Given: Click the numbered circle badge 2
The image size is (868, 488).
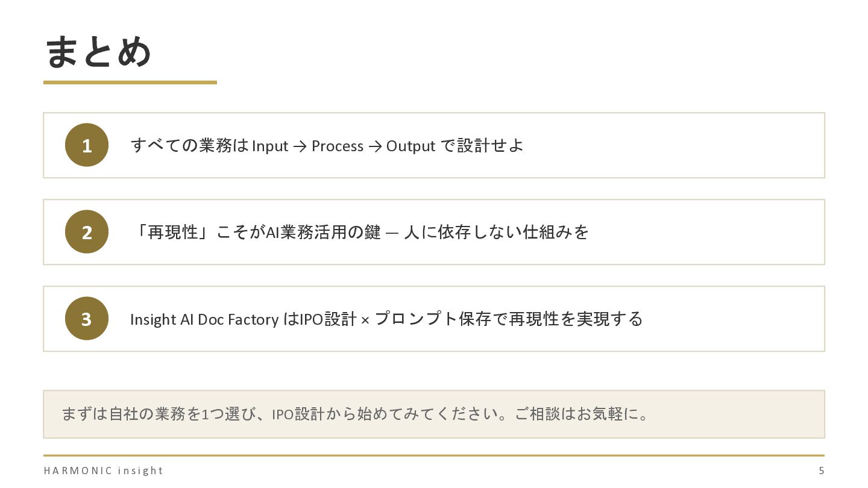Looking at the screenshot, I should (x=87, y=232).
